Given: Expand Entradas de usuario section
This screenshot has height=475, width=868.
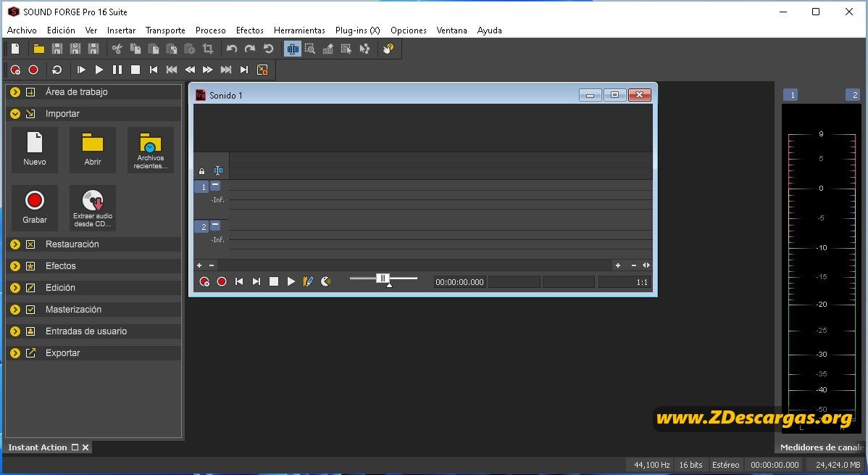Looking at the screenshot, I should click(15, 331).
